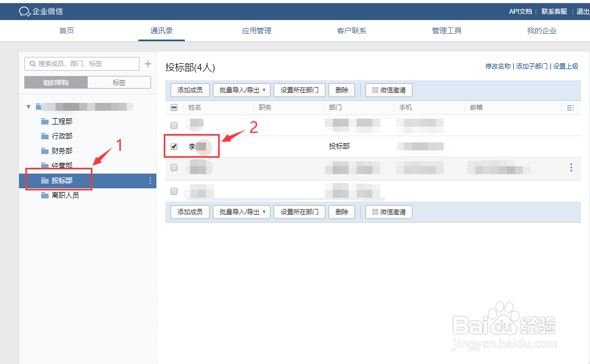This screenshot has width=590, height=364.
Task: Check the checkbox on the first member row
Action: 174,125
